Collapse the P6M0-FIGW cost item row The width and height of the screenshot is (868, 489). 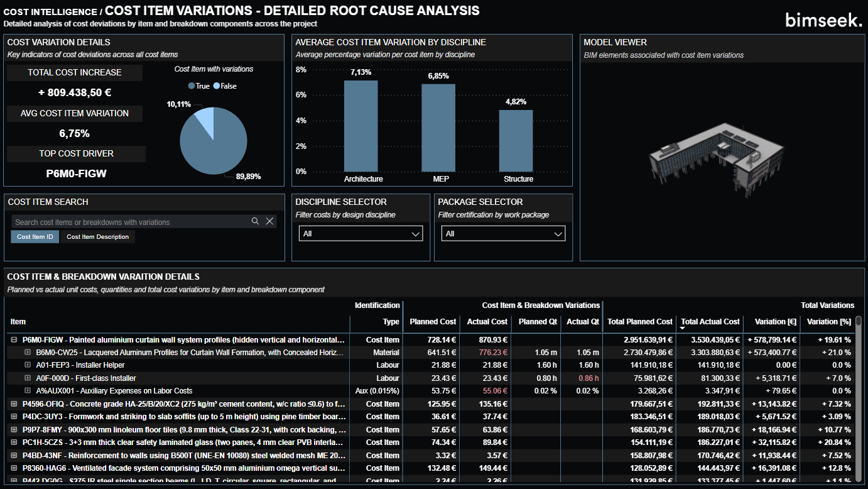coord(14,339)
